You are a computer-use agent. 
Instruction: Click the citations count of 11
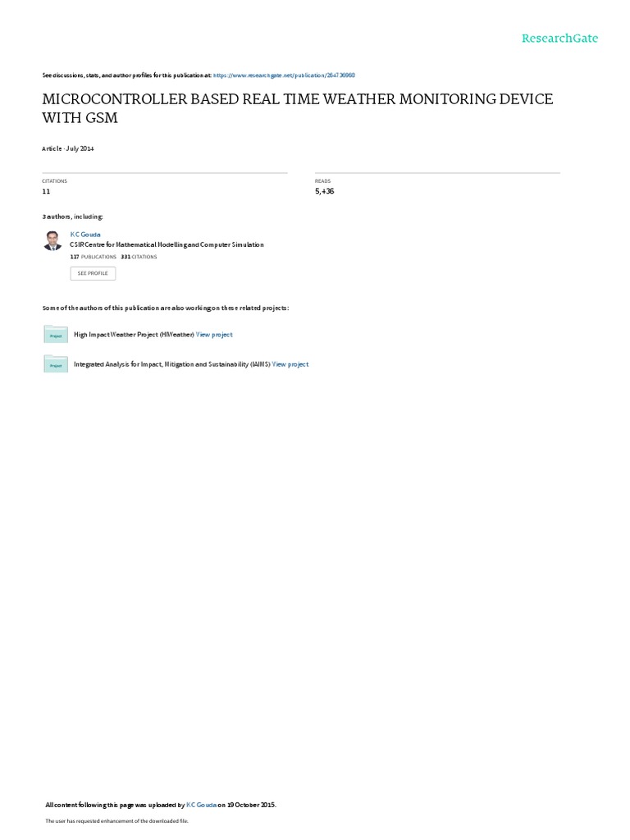pos(46,191)
